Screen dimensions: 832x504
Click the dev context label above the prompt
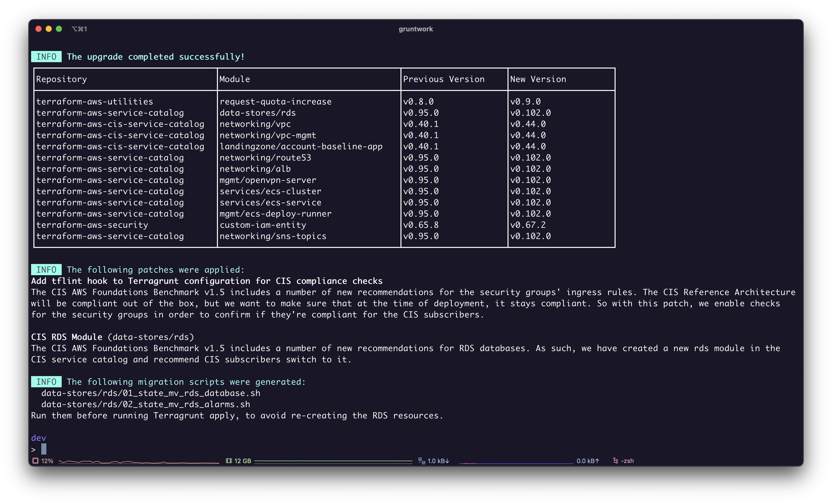point(38,438)
